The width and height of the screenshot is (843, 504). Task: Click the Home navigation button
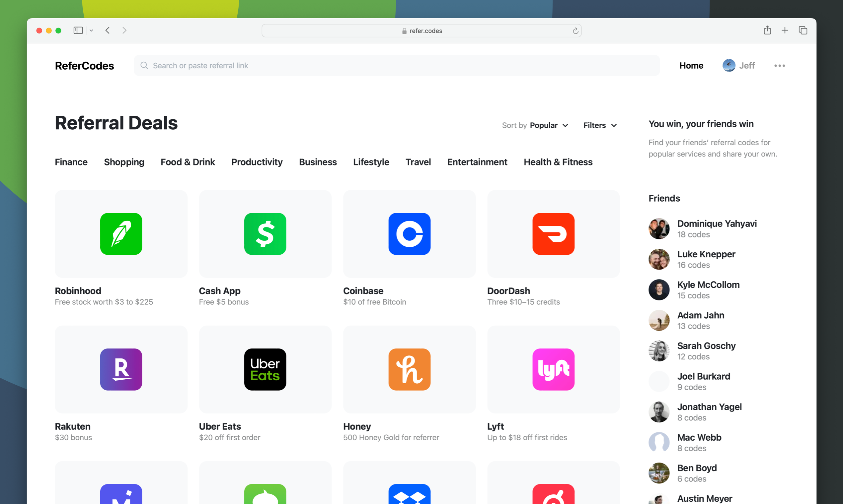[691, 65]
